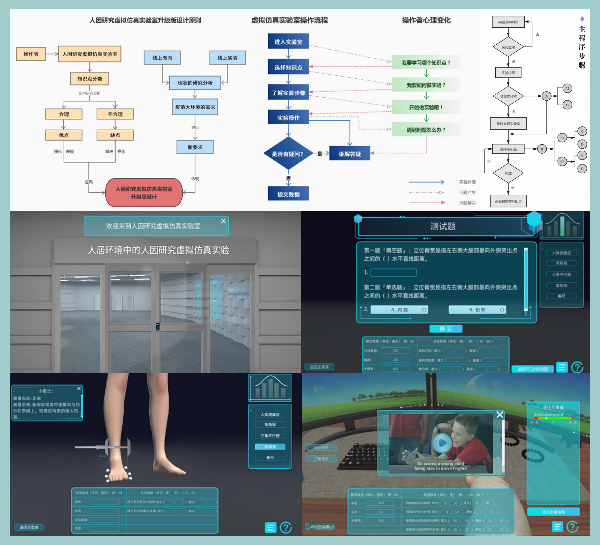Screen dimensions: 600x545
Task: Click help question mark in foot-measurement screen
Action: pyautogui.click(x=286, y=528)
